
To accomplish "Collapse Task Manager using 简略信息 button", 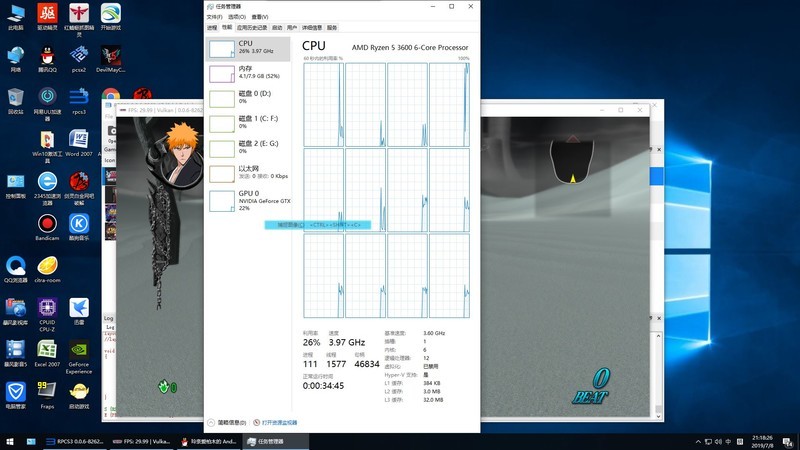I will 226,423.
